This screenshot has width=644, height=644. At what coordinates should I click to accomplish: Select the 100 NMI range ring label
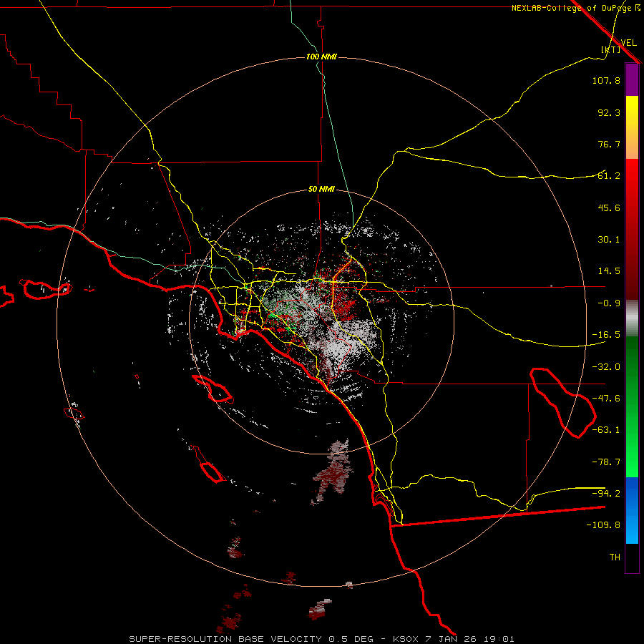pyautogui.click(x=321, y=57)
